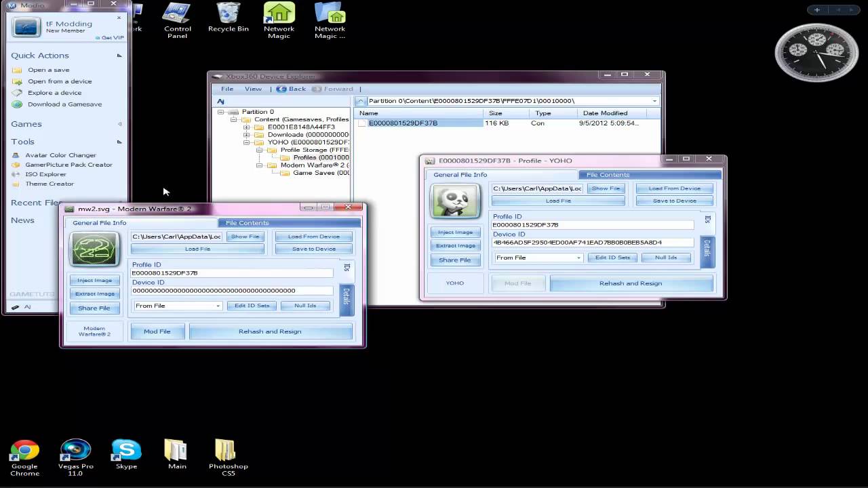The height and width of the screenshot is (488, 868).
Task: Click Rehash and Resign in mw2.svg window
Action: [270, 331]
